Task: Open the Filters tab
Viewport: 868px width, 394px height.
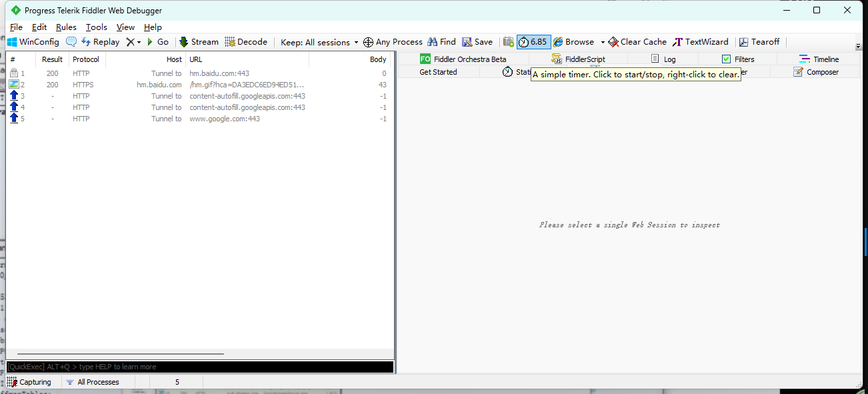Action: tap(738, 59)
